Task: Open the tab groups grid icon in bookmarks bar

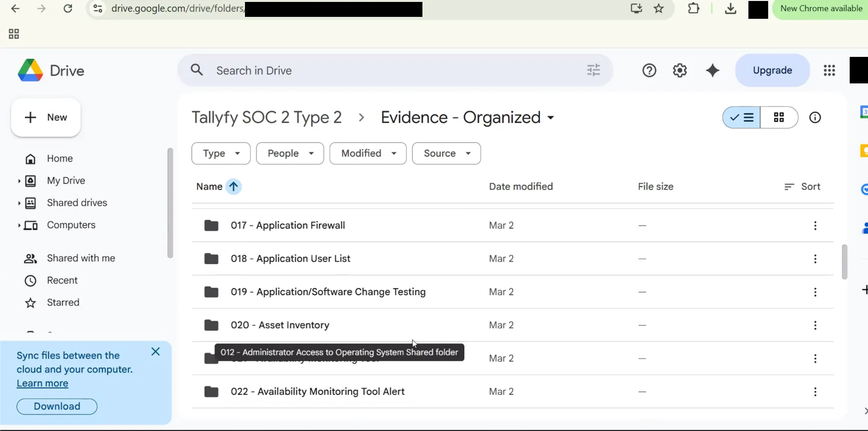Action: pyautogui.click(x=14, y=34)
